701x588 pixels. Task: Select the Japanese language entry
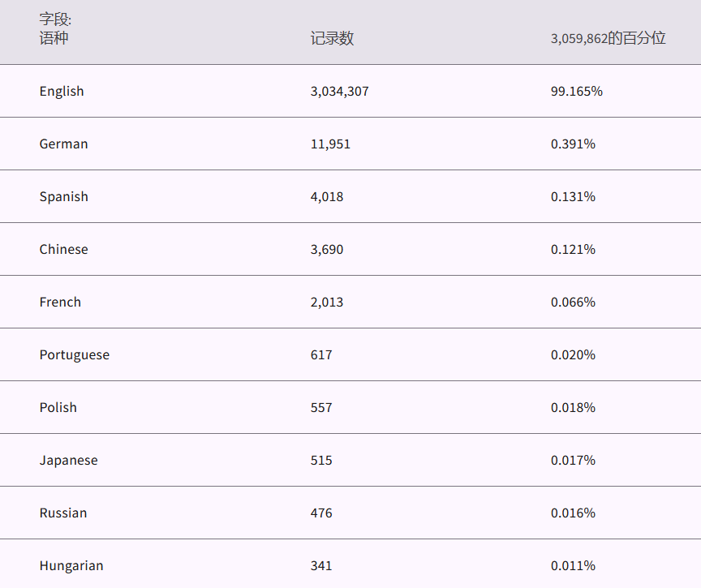[68, 461]
